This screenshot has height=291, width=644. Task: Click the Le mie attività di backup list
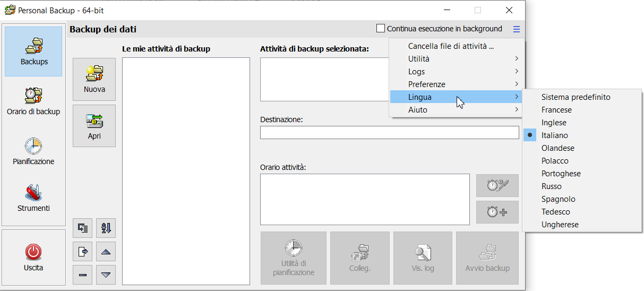coord(186,171)
